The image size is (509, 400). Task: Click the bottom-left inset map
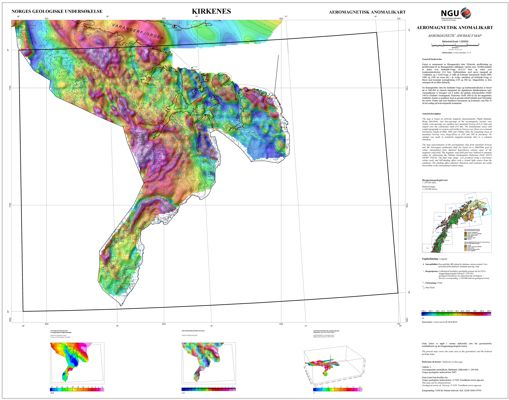pos(77,362)
